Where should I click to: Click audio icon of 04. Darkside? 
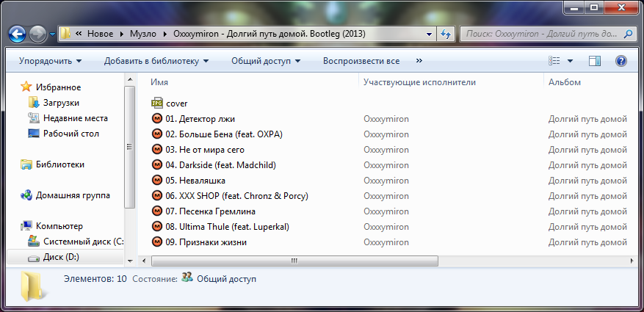(157, 165)
